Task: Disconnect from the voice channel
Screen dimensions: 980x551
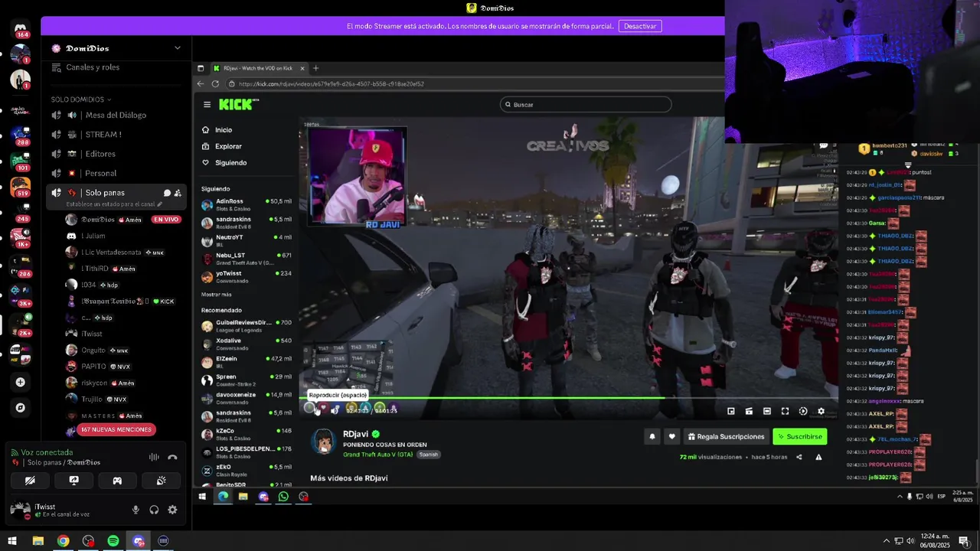Action: pos(172,457)
